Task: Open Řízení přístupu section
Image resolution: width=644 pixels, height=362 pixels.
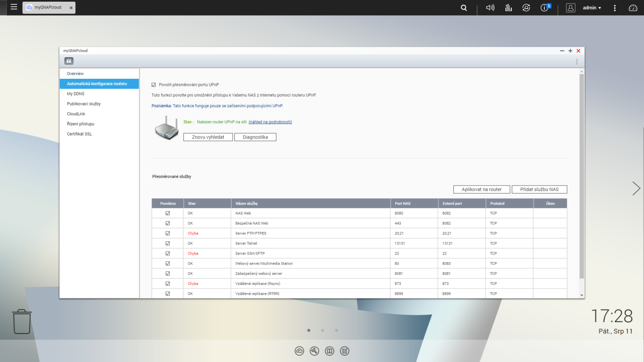Action: 99,124
